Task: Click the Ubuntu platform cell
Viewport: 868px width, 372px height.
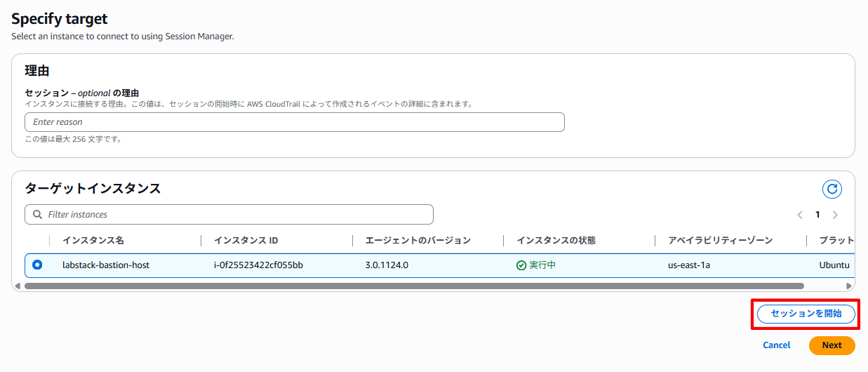Action: (834, 265)
